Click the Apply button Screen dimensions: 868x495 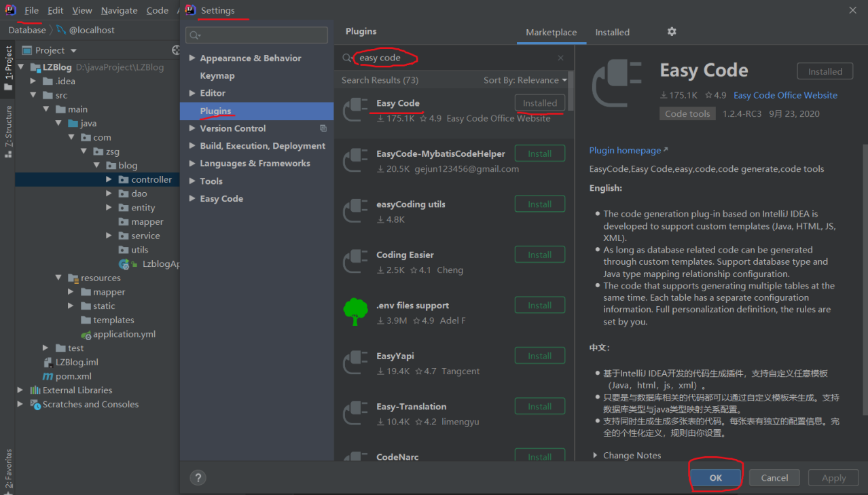point(833,478)
